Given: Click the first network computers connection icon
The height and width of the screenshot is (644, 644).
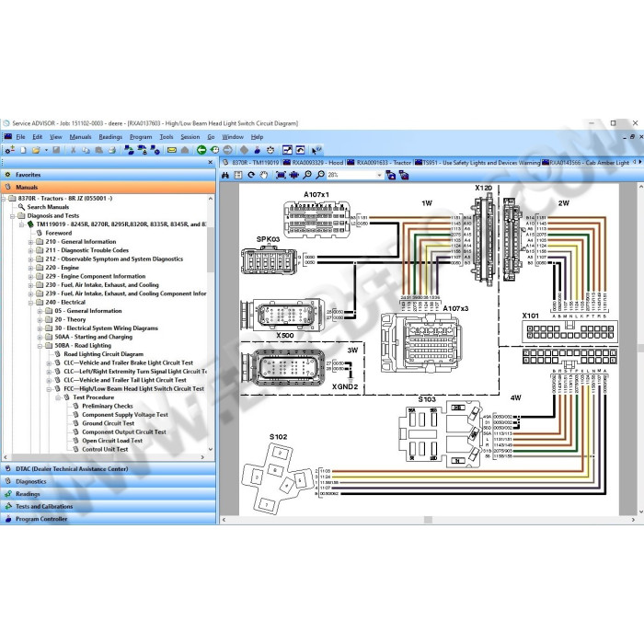Looking at the screenshot, I should (x=129, y=150).
